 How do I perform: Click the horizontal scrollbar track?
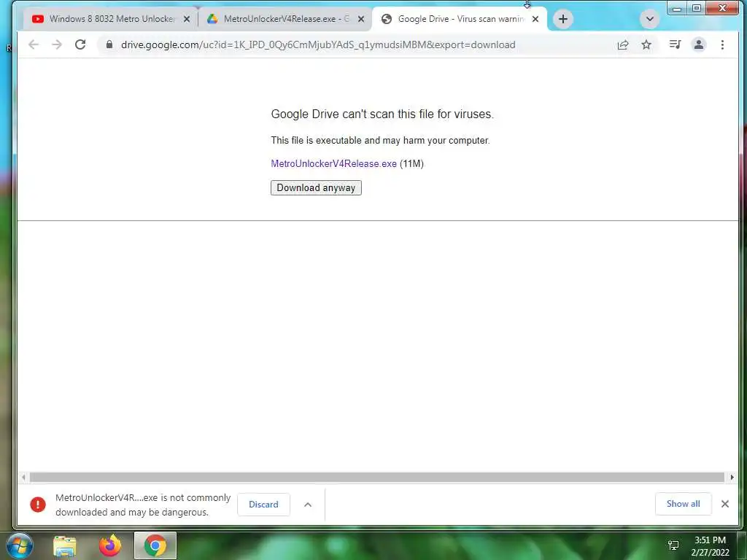coord(377,477)
